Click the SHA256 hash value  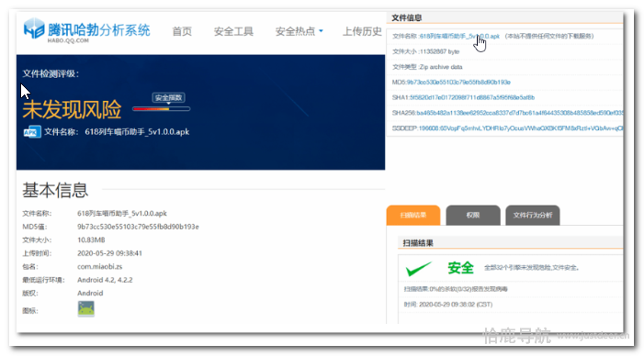[x=520, y=113]
